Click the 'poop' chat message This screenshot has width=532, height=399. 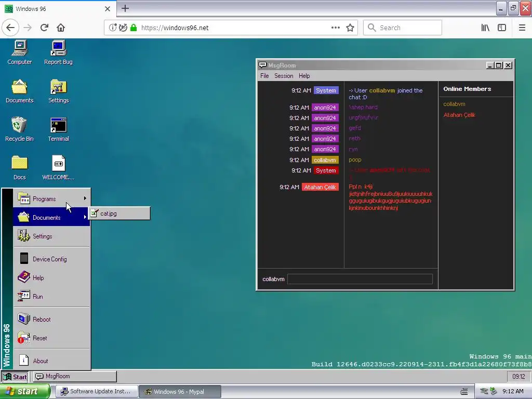(355, 160)
